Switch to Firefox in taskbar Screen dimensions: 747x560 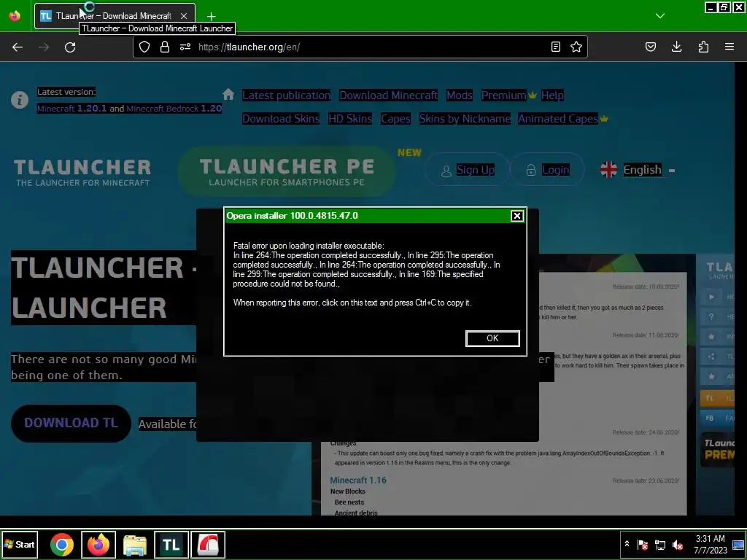98,545
